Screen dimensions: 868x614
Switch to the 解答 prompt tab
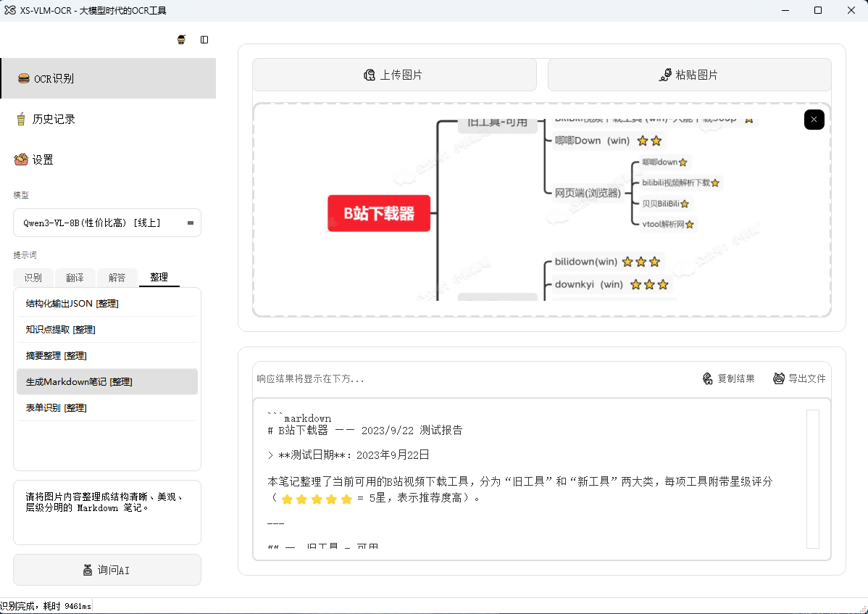pyautogui.click(x=117, y=278)
